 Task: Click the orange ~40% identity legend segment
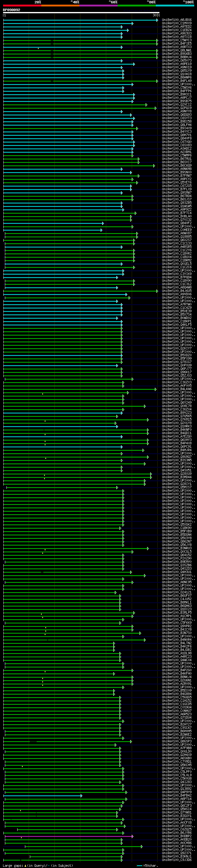tap(60, 6)
